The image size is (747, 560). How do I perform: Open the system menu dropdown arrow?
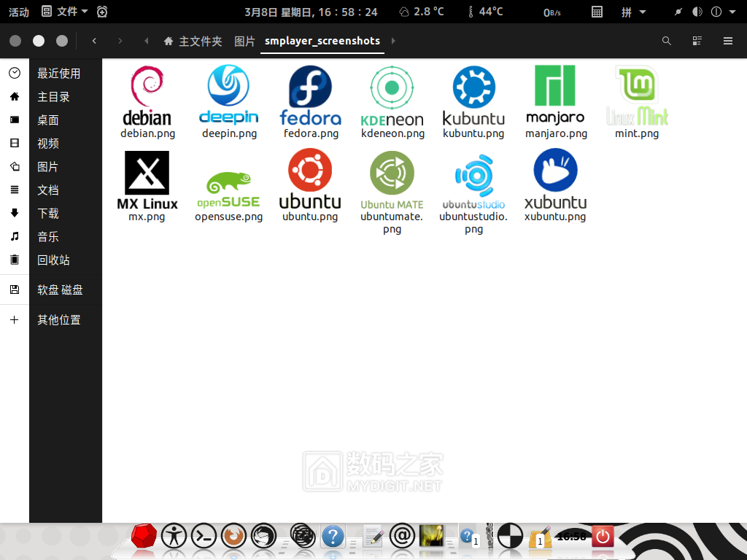[x=732, y=12]
